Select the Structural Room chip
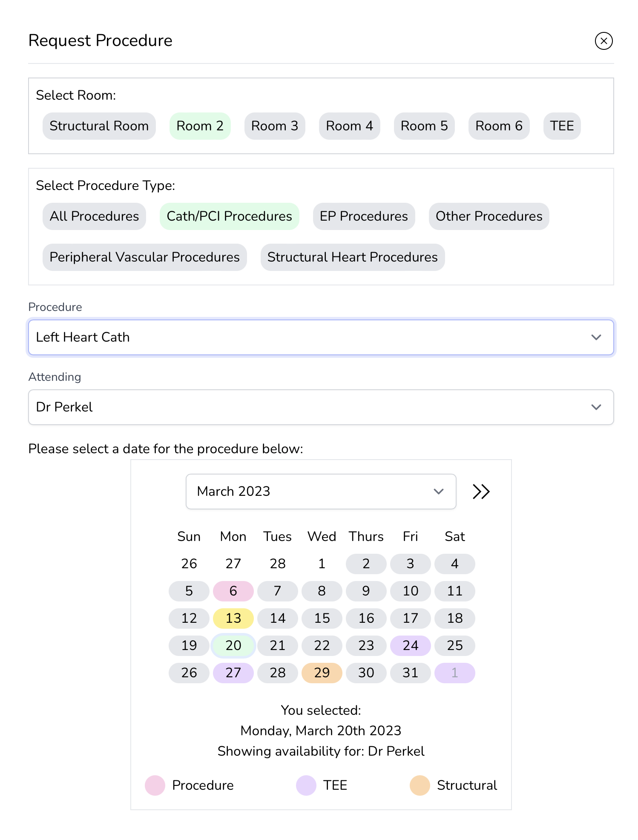638x840 pixels. click(x=99, y=126)
